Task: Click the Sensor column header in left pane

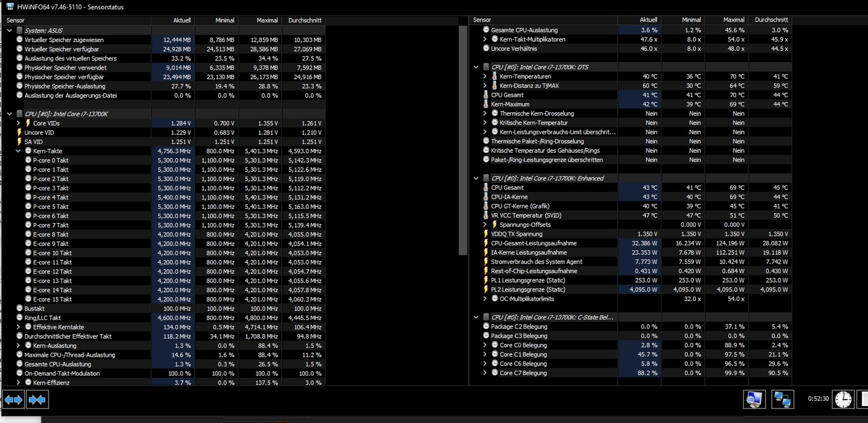Action: tap(77, 20)
